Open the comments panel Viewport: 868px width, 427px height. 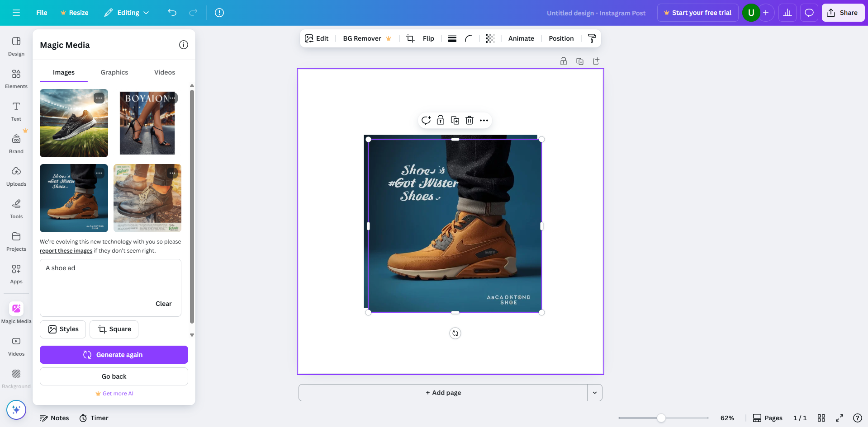point(809,12)
